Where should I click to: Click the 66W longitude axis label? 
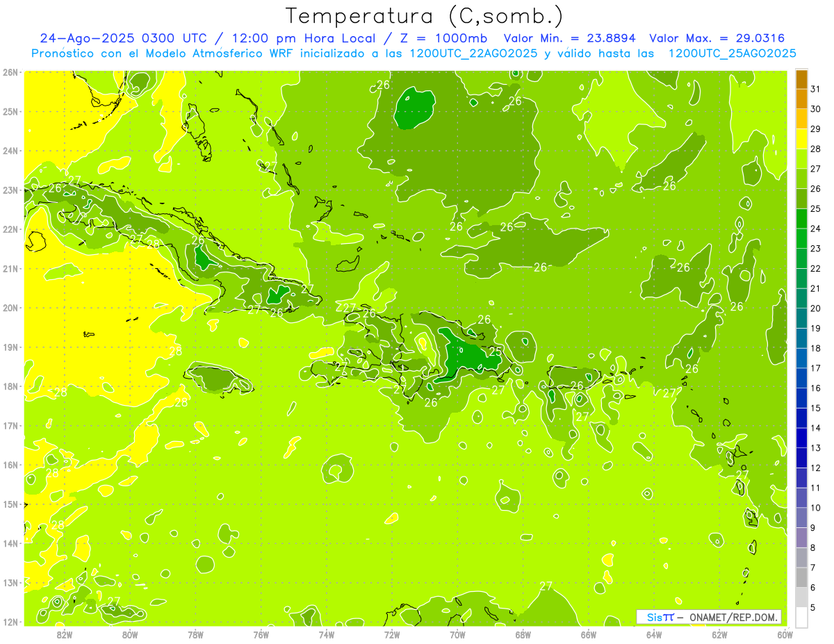click(589, 634)
